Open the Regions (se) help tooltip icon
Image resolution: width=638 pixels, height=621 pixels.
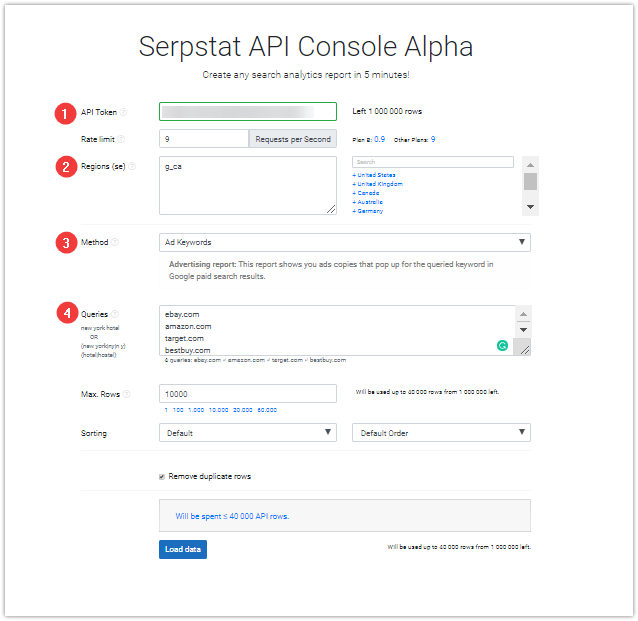pyautogui.click(x=132, y=166)
